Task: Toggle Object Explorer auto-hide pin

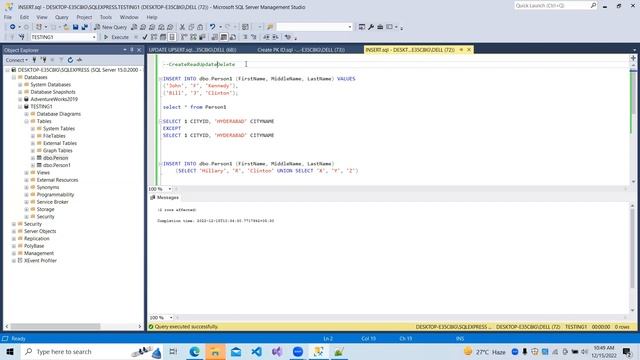Action: (x=132, y=50)
